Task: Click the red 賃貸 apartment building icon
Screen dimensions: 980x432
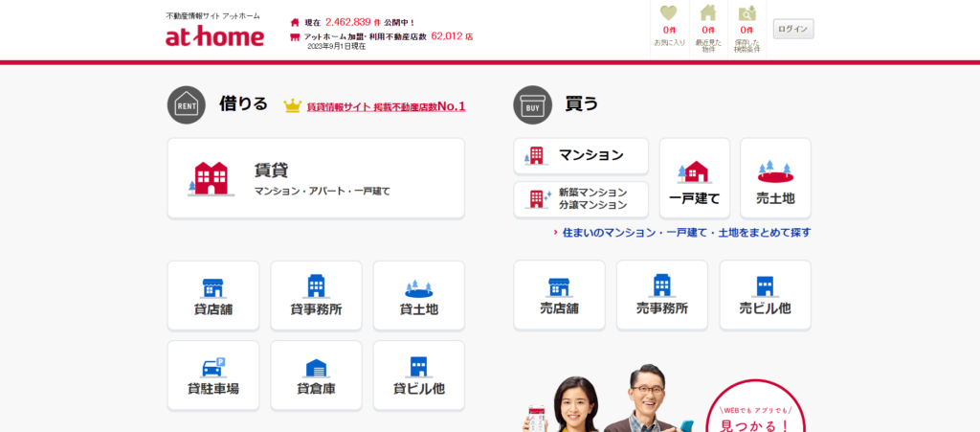Action: tap(212, 179)
